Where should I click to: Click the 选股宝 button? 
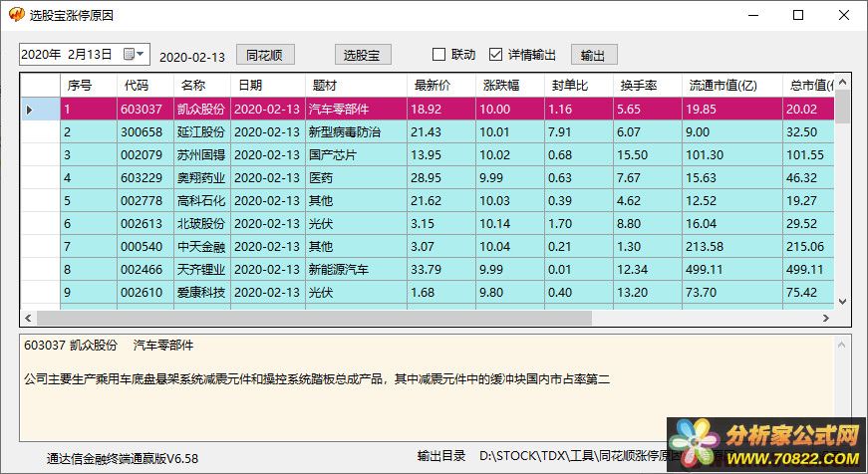coord(363,55)
